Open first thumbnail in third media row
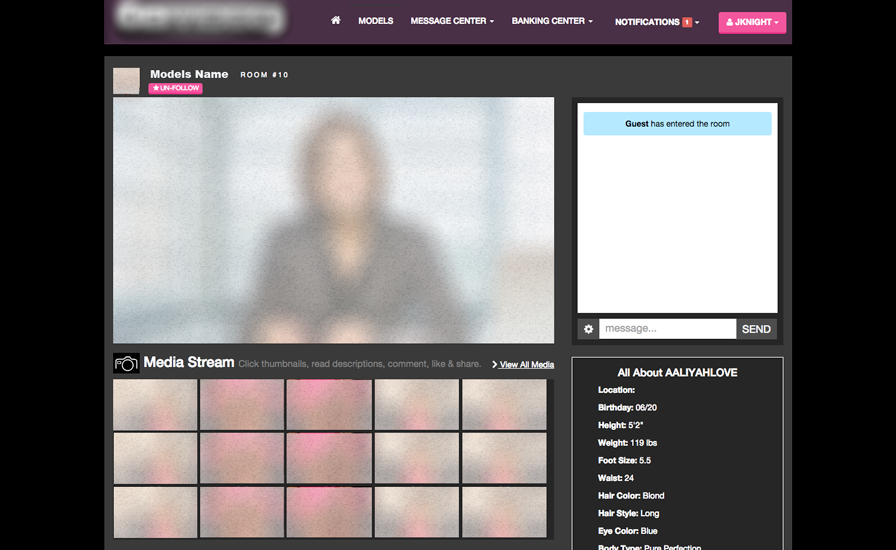Image resolution: width=896 pixels, height=550 pixels. tap(155, 512)
